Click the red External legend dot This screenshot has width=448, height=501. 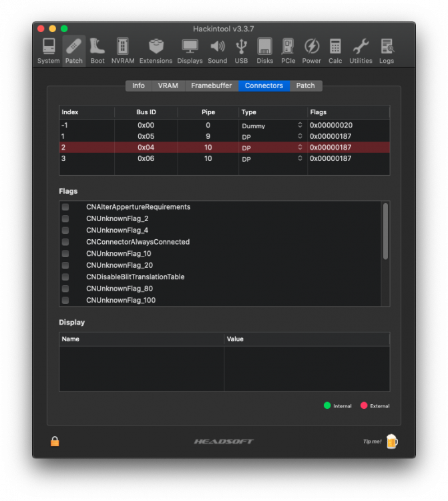[364, 405]
